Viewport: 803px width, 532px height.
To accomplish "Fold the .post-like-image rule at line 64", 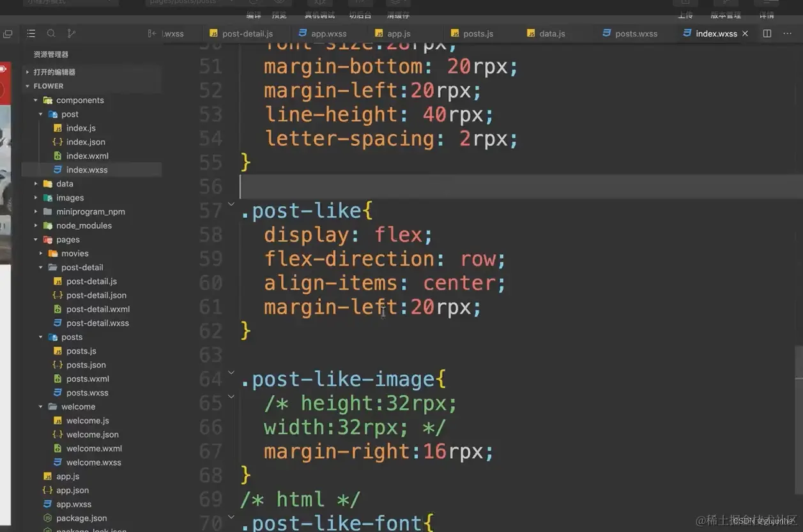I will pos(231,373).
